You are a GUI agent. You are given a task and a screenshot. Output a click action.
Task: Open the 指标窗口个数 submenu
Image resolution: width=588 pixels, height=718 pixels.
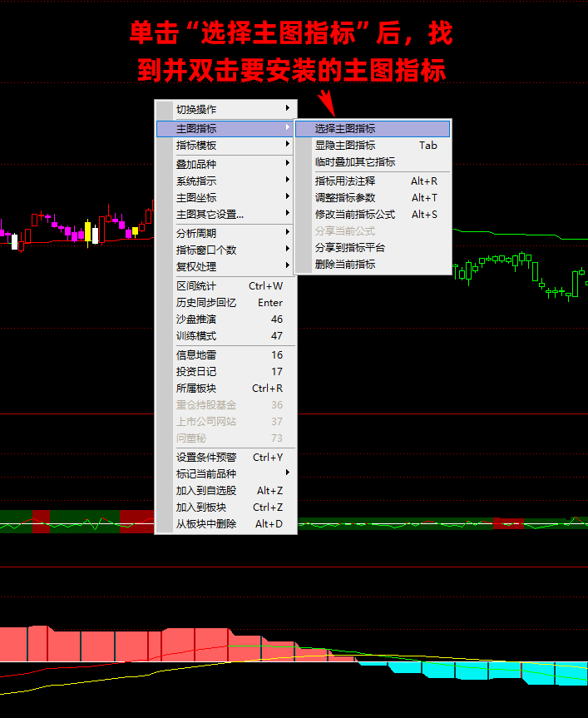click(x=226, y=250)
